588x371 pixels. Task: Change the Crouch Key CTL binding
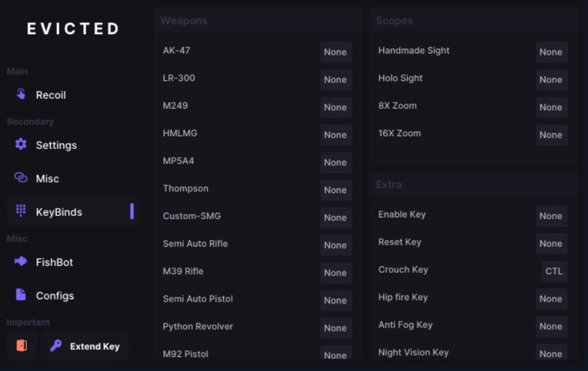(x=554, y=271)
